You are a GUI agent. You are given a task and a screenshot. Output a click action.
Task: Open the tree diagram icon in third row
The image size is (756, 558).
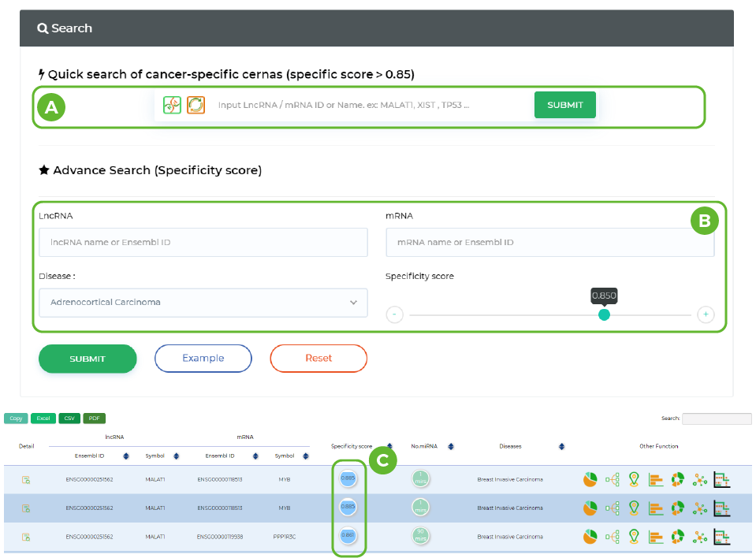click(612, 537)
